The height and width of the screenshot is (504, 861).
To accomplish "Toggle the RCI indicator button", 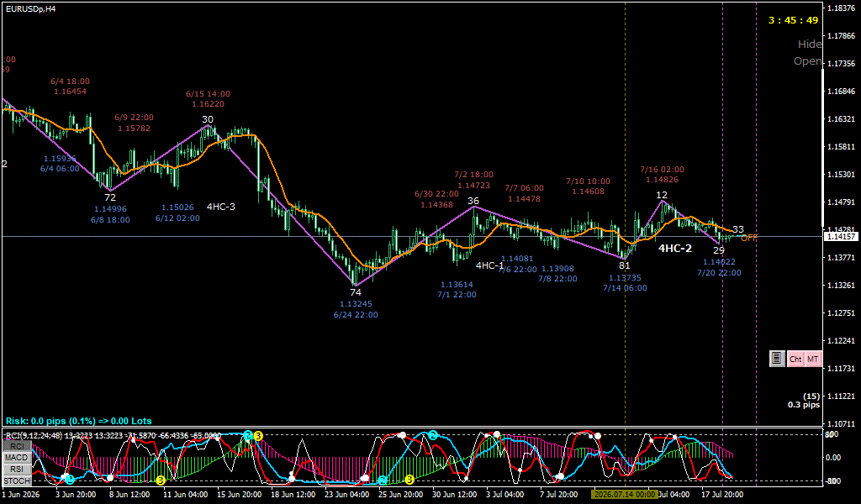I will tap(17, 446).
